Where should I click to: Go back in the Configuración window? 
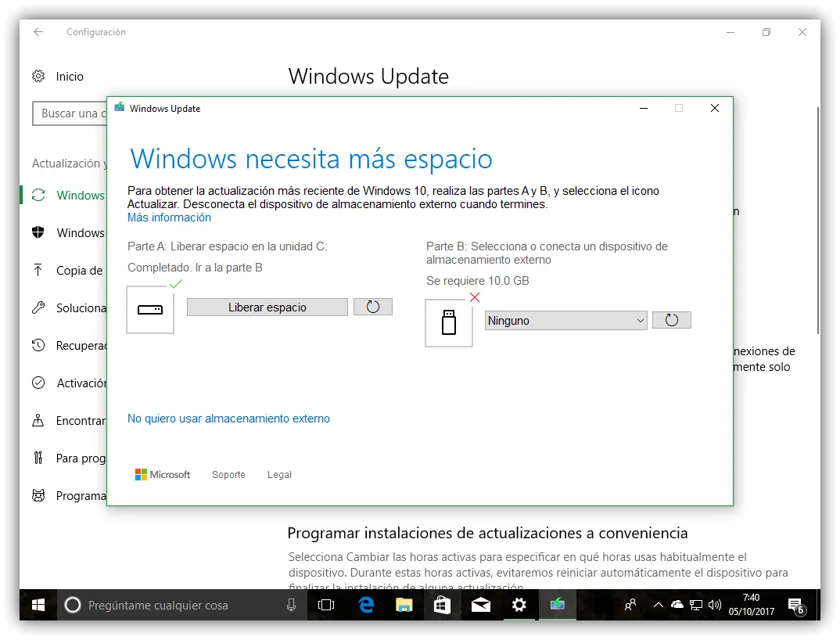coord(38,31)
